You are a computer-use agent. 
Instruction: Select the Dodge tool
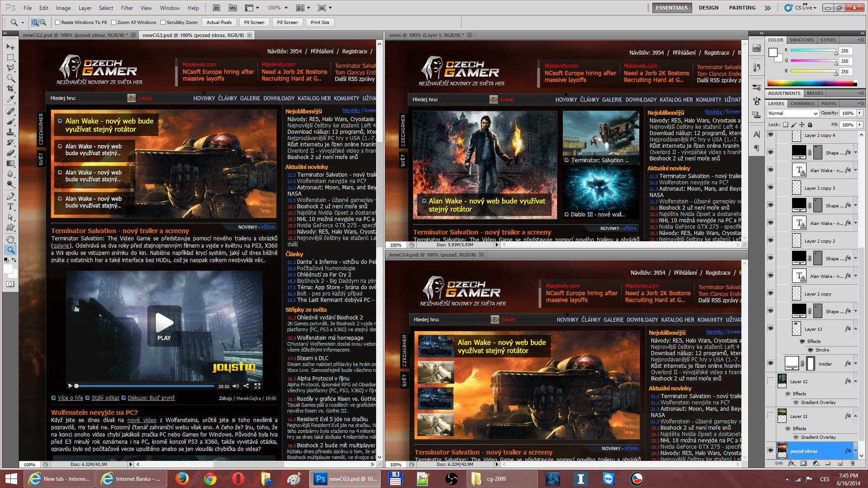click(10, 184)
